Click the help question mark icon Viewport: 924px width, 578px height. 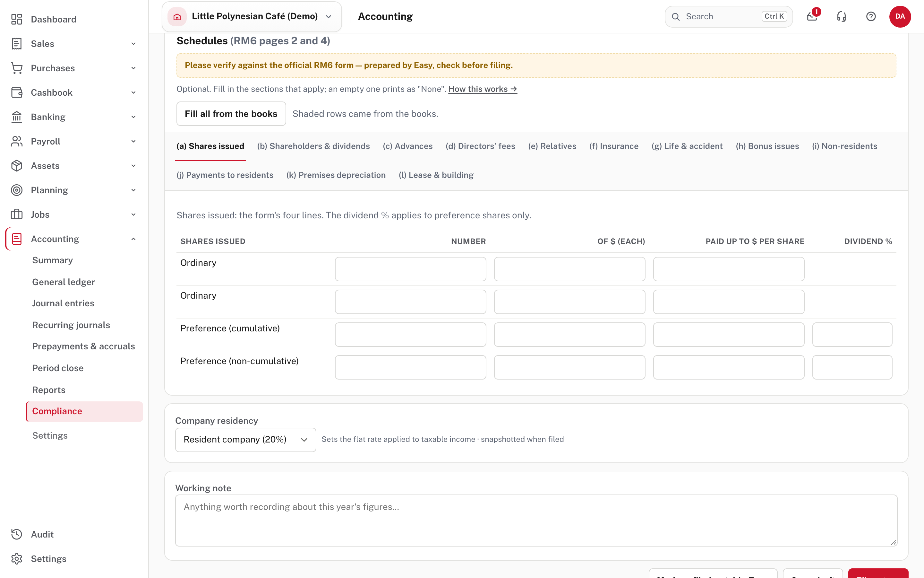(x=871, y=16)
